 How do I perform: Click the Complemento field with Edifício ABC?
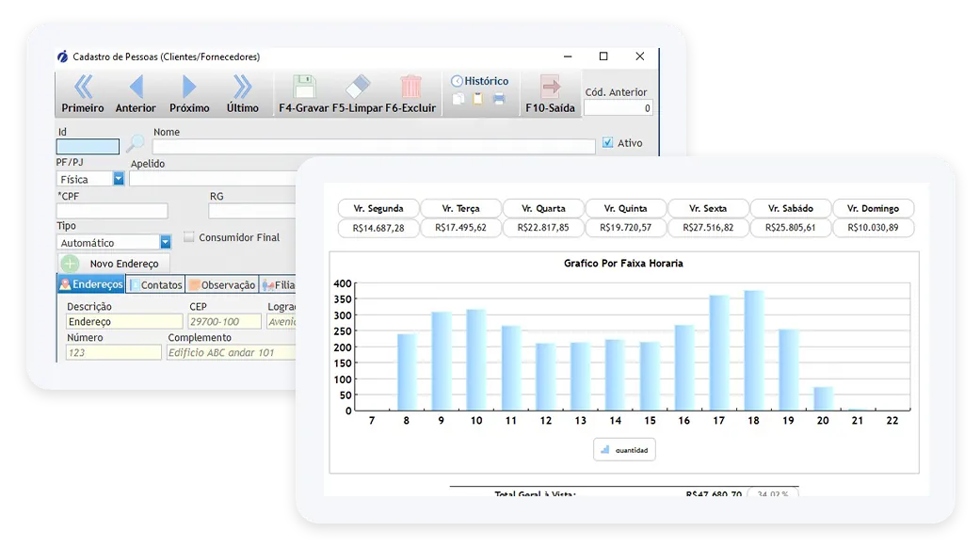(x=231, y=352)
